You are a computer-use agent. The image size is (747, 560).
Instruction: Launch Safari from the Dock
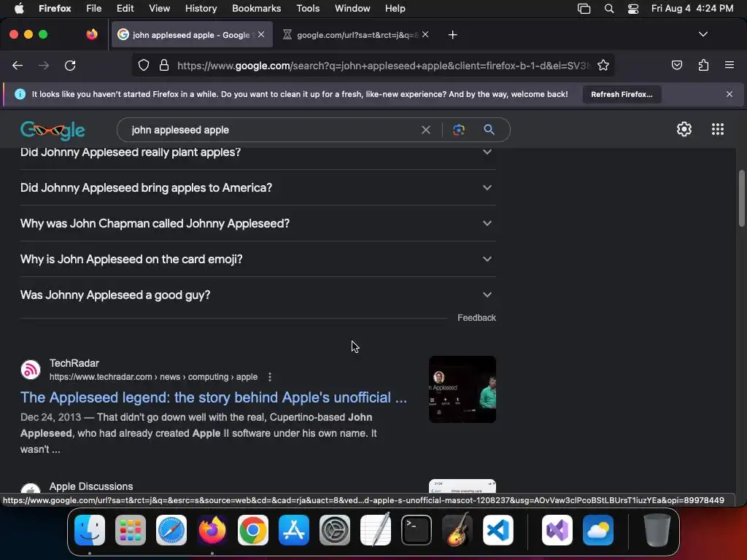(x=171, y=530)
